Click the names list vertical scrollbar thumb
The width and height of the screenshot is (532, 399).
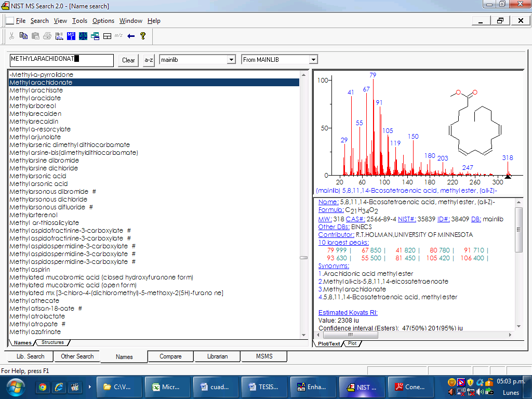(303, 258)
